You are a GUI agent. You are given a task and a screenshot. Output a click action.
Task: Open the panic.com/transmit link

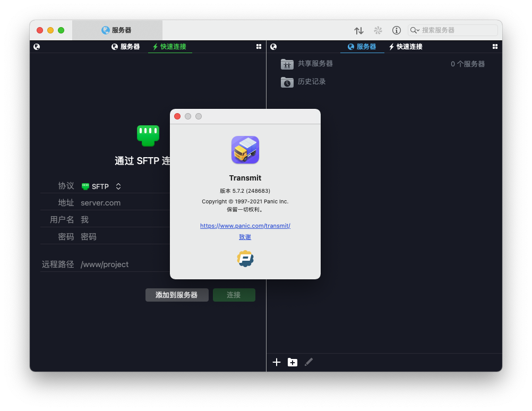coord(245,226)
